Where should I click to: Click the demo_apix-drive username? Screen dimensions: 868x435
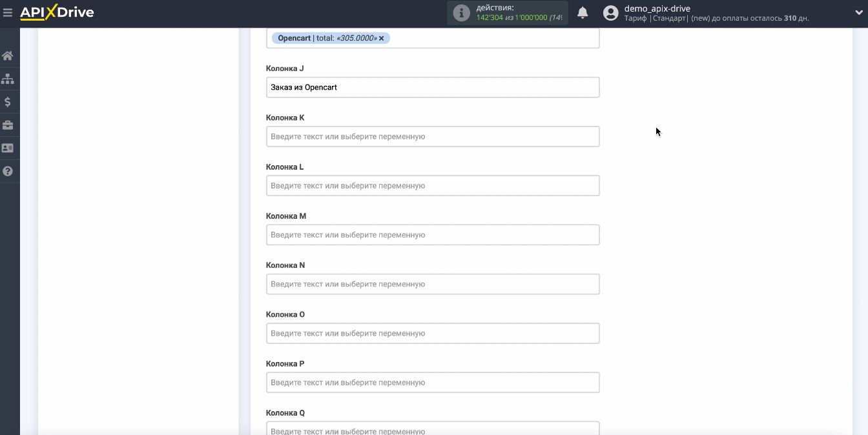657,8
